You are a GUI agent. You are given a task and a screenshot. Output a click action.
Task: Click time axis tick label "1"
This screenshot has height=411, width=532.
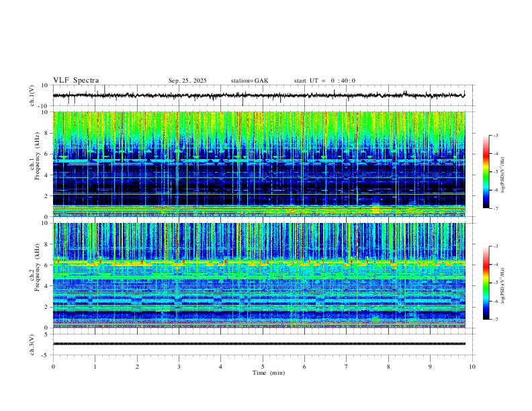(x=95, y=367)
